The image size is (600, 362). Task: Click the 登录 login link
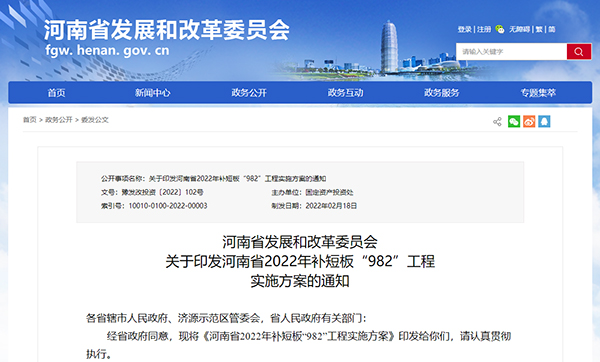point(465,29)
